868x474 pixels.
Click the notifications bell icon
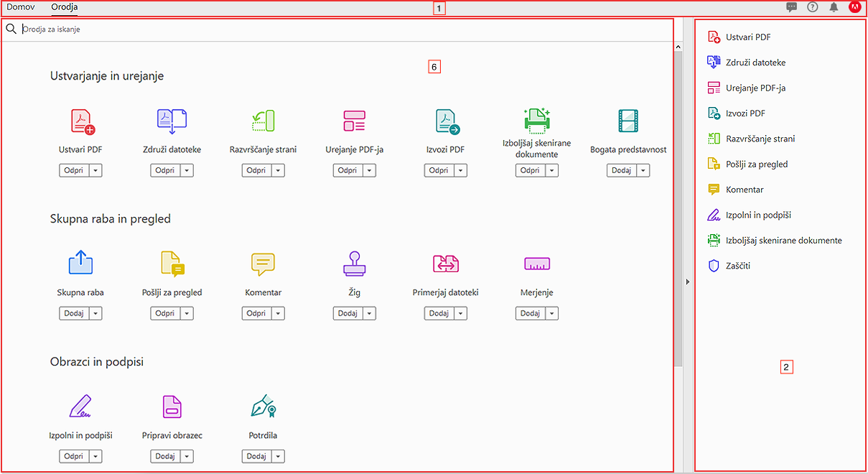point(834,7)
